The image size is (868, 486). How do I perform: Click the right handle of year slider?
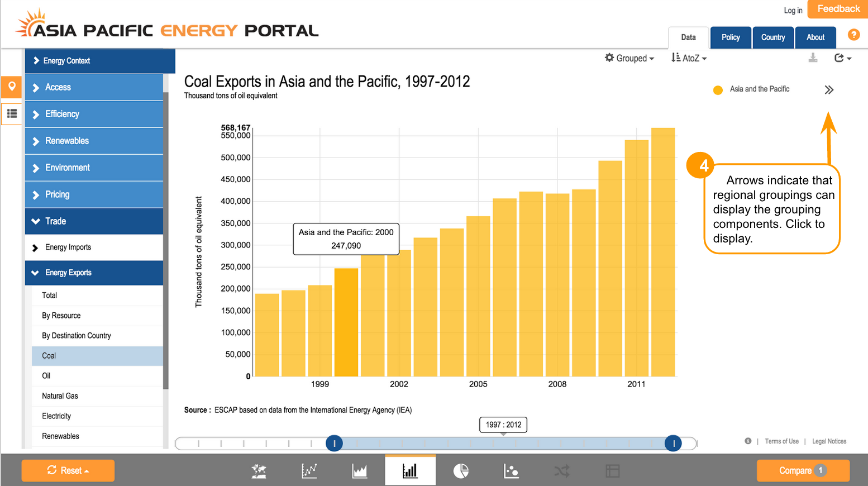click(x=673, y=444)
